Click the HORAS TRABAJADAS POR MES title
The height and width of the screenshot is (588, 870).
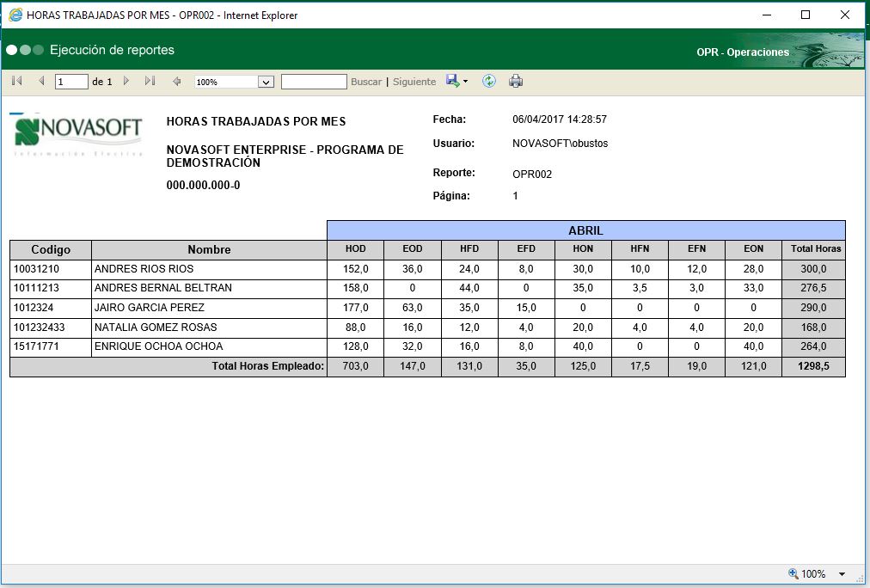[256, 121]
